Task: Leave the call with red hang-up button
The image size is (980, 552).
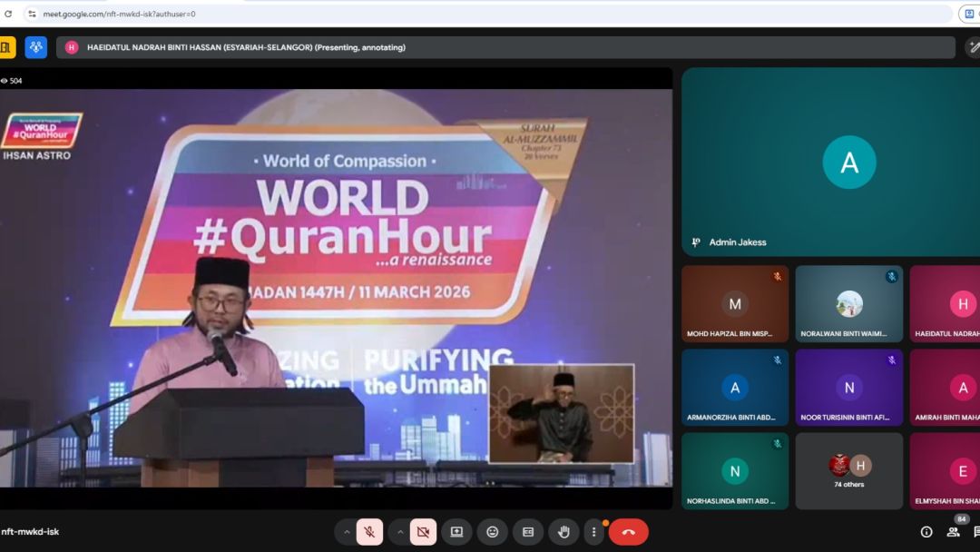Action: [628, 532]
